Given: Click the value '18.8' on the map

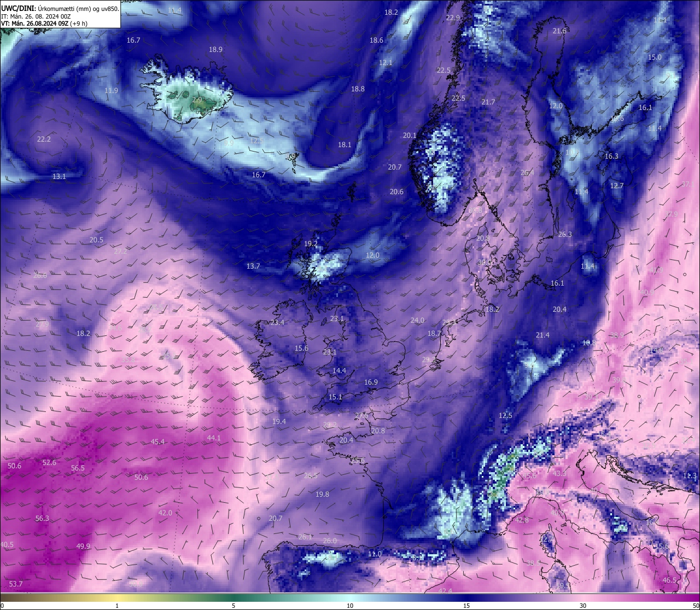Looking at the screenshot, I should pyautogui.click(x=358, y=89).
